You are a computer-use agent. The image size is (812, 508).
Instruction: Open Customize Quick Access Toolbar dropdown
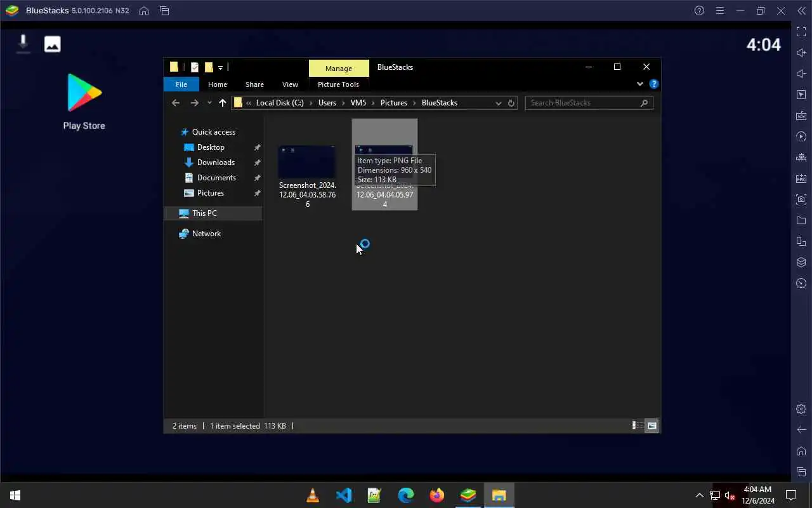point(220,67)
